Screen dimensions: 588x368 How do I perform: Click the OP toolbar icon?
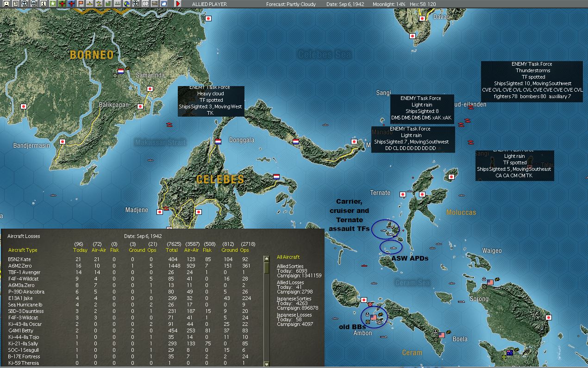click(145, 4)
